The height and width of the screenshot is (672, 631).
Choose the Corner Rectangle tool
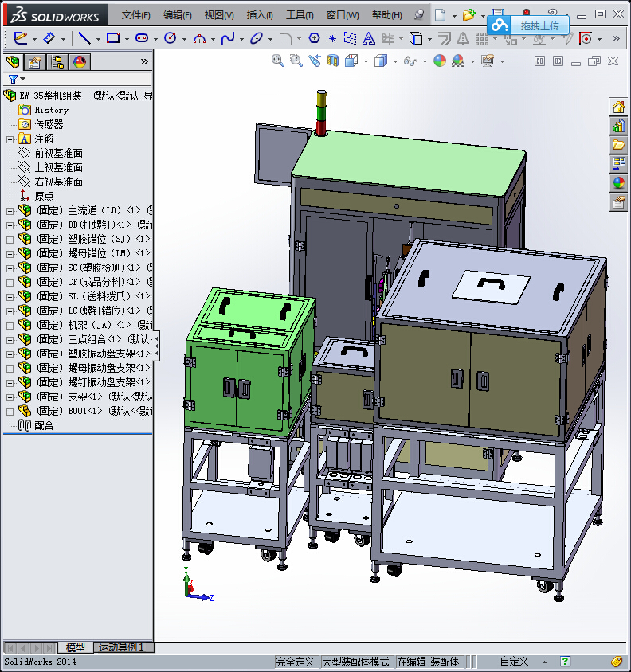[x=113, y=38]
